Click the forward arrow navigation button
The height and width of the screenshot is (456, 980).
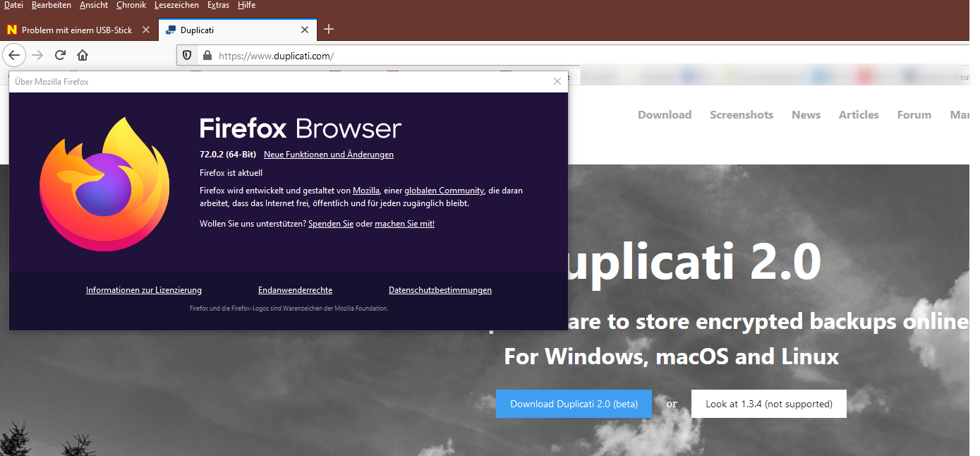pos(37,55)
